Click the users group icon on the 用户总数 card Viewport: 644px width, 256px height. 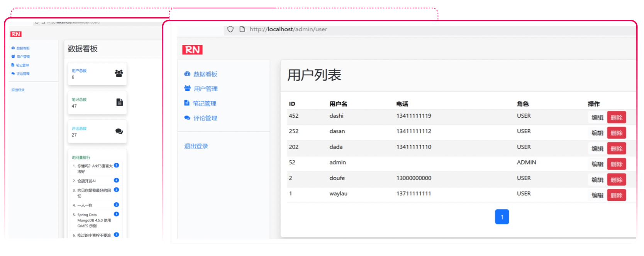tap(119, 73)
